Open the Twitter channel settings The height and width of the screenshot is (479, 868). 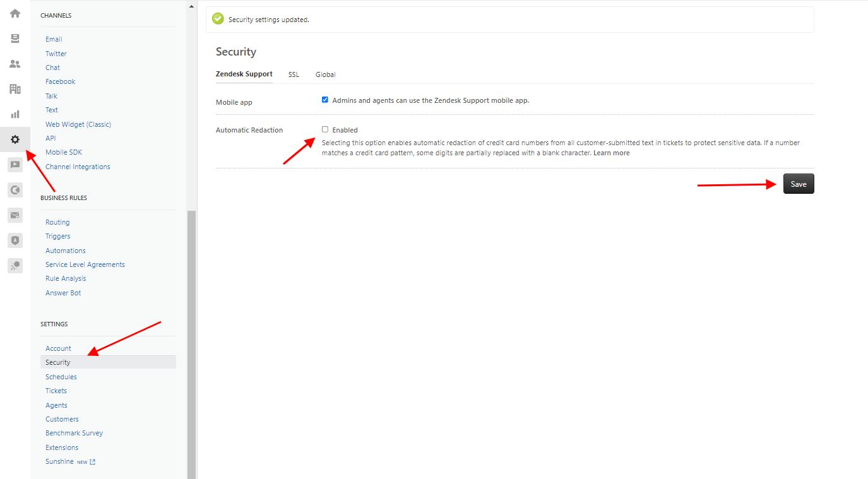click(x=56, y=54)
